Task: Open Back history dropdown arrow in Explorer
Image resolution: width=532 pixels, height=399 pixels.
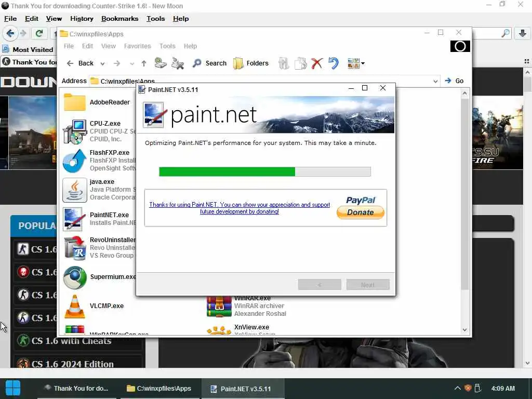Action: click(102, 63)
